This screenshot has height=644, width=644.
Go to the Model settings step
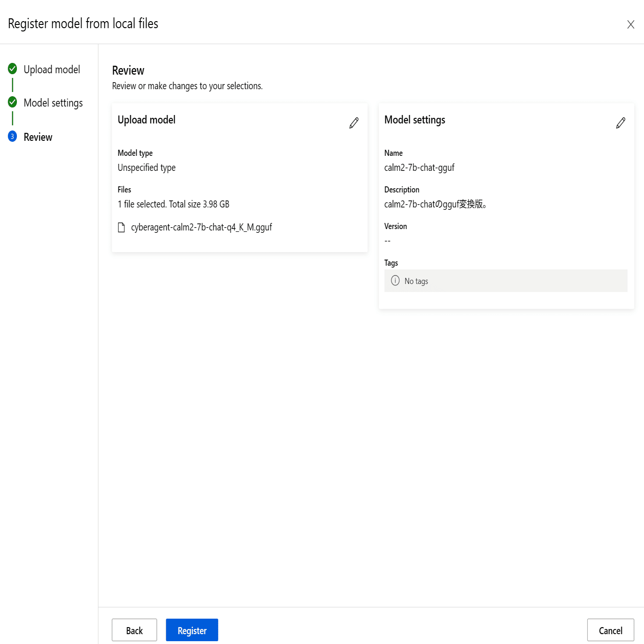pos(53,103)
